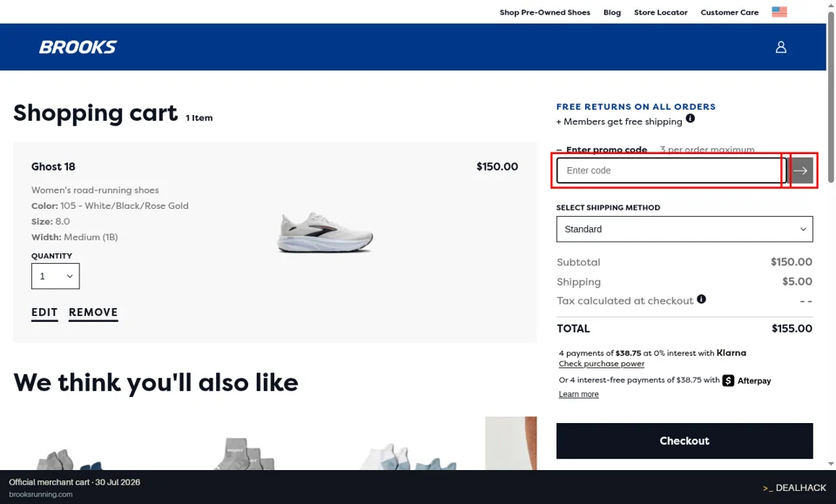
Task: Open Store Locator
Action: [661, 12]
